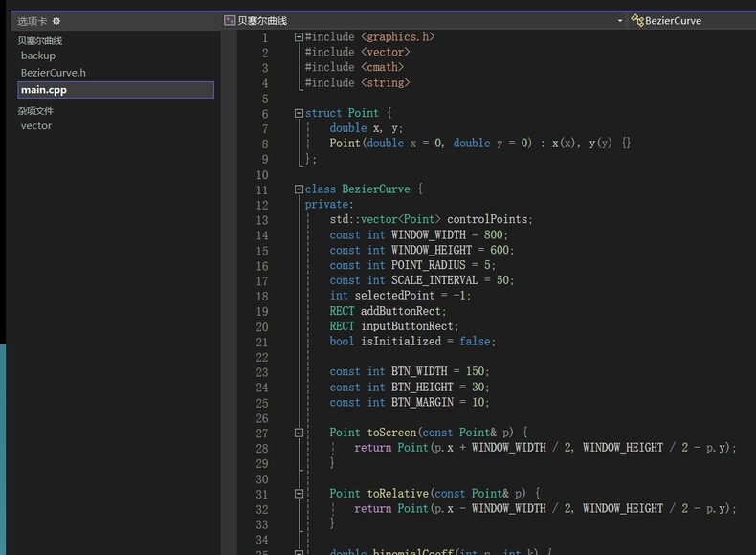Screen dimensions: 756x555
Task: Open the BezierCurve.h tab
Action: pos(54,73)
